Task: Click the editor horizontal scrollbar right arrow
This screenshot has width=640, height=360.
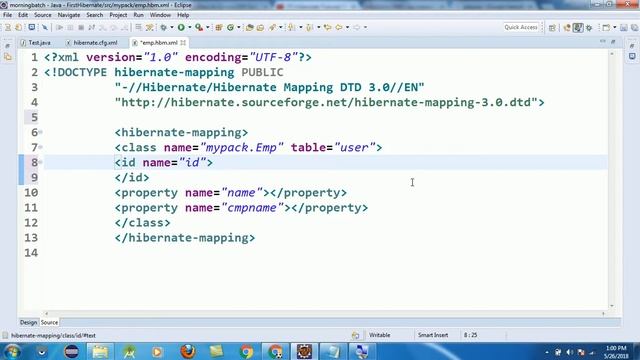Action: click(x=603, y=313)
